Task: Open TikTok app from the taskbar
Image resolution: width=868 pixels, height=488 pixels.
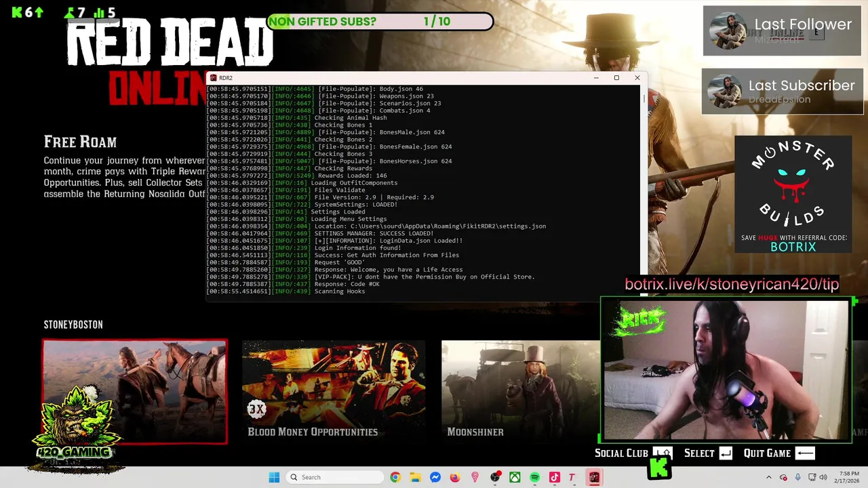Action: [555, 477]
